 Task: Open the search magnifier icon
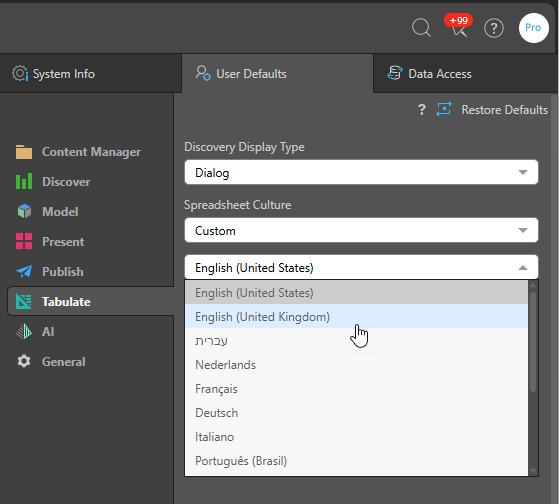pos(421,28)
